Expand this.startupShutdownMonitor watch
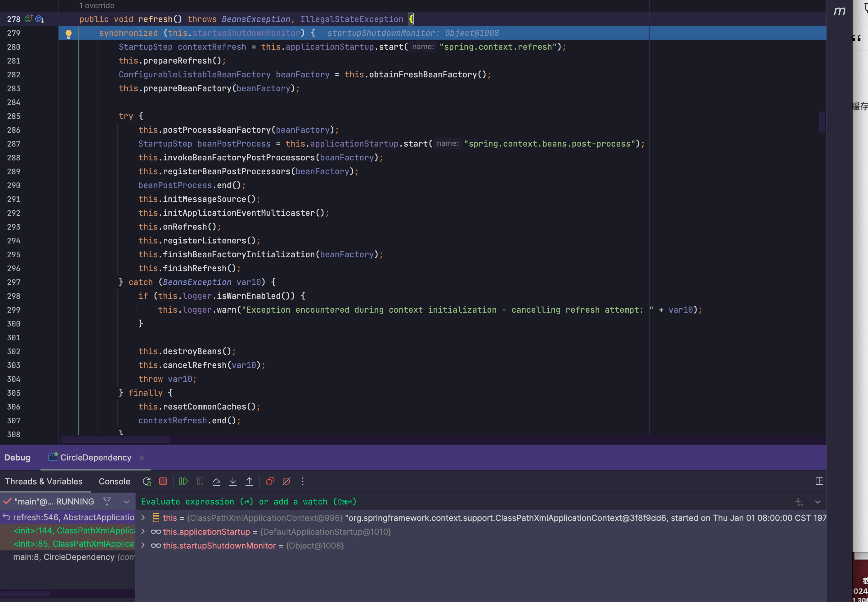 pos(143,545)
